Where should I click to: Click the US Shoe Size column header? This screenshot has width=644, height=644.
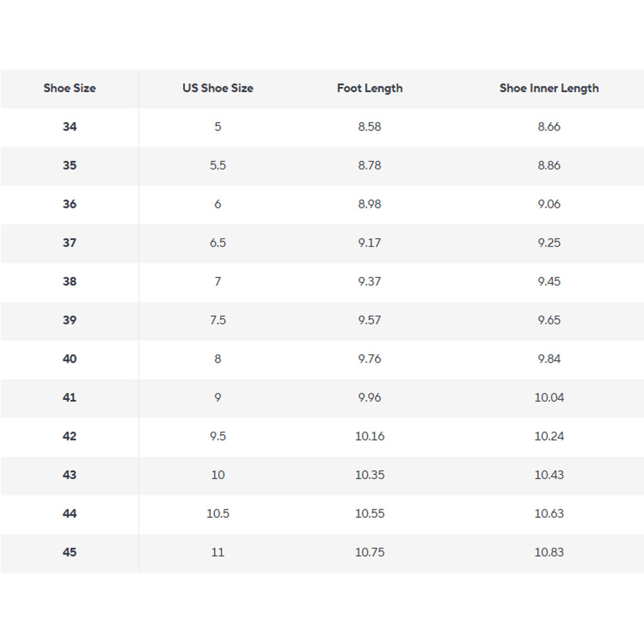pos(218,88)
